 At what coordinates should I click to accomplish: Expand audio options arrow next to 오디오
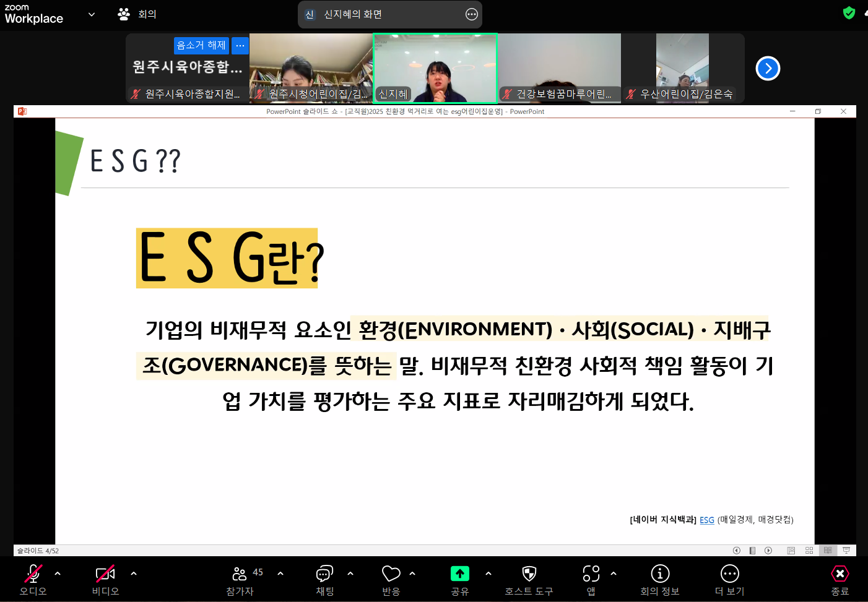point(58,574)
